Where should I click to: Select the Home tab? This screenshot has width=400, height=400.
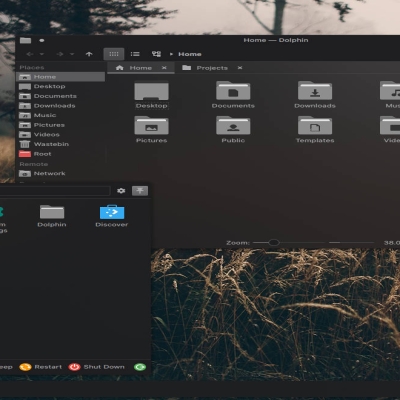coord(141,68)
